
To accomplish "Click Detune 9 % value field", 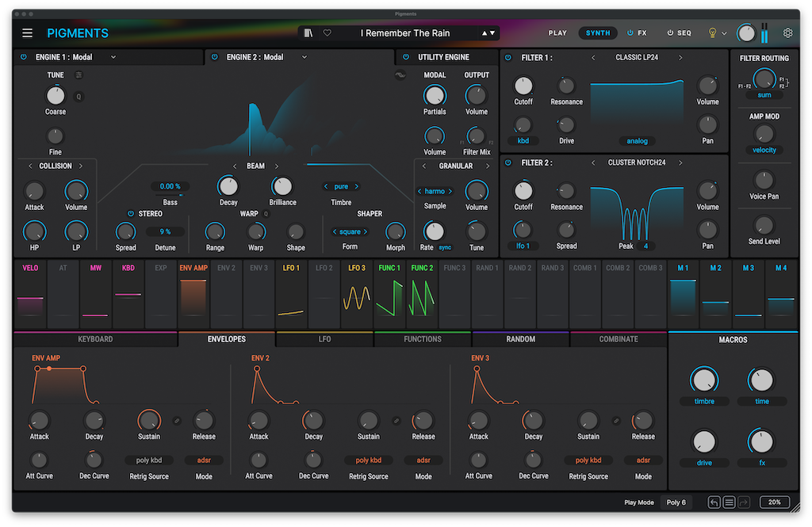I will [165, 232].
